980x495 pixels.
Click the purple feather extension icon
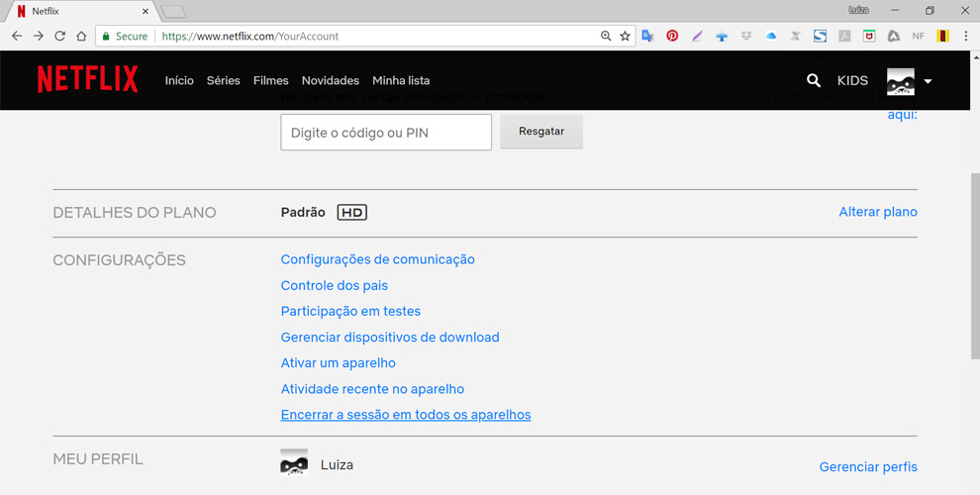[x=697, y=37]
